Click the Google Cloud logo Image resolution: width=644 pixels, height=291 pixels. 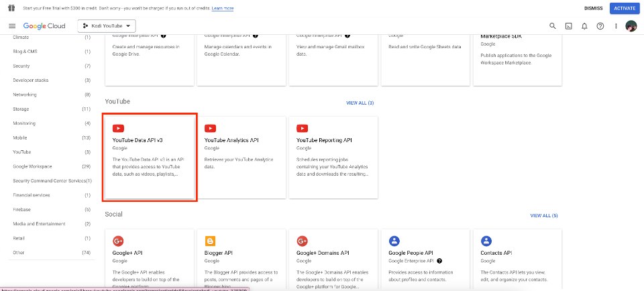point(44,26)
